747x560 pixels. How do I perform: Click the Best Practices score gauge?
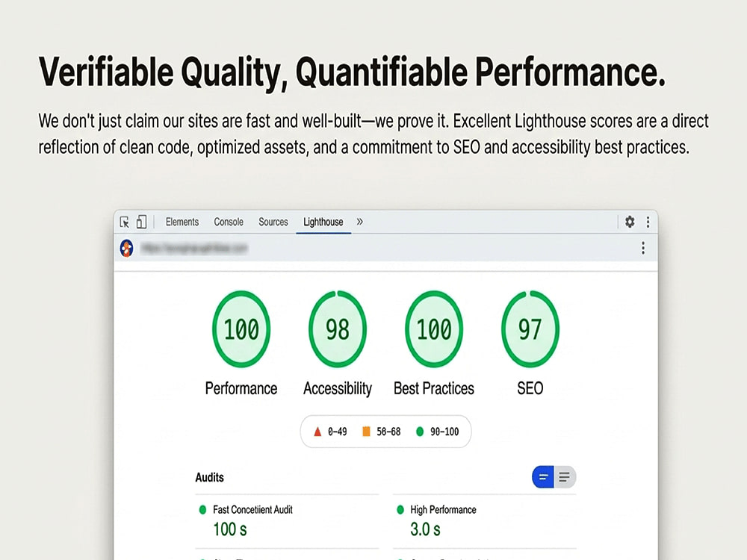[433, 329]
